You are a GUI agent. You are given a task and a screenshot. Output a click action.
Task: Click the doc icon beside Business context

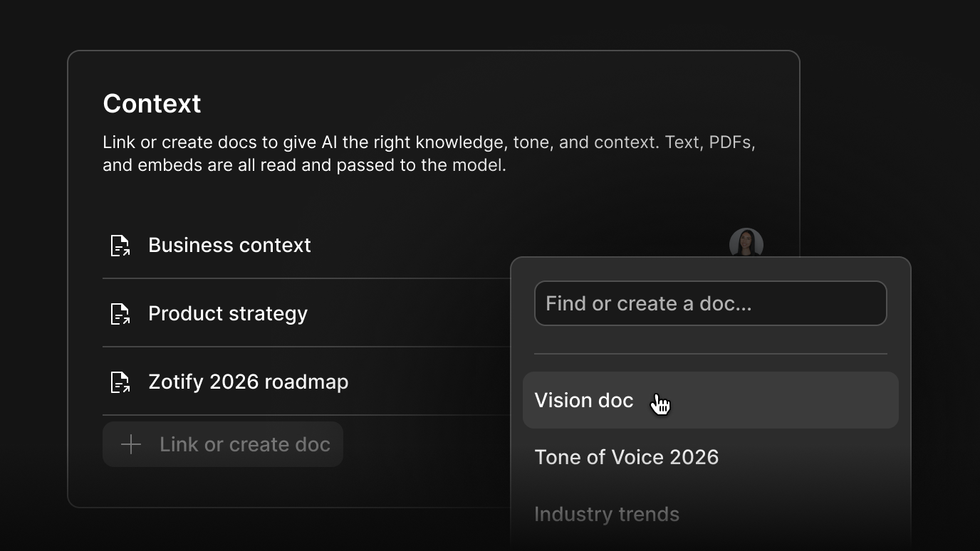[120, 246]
